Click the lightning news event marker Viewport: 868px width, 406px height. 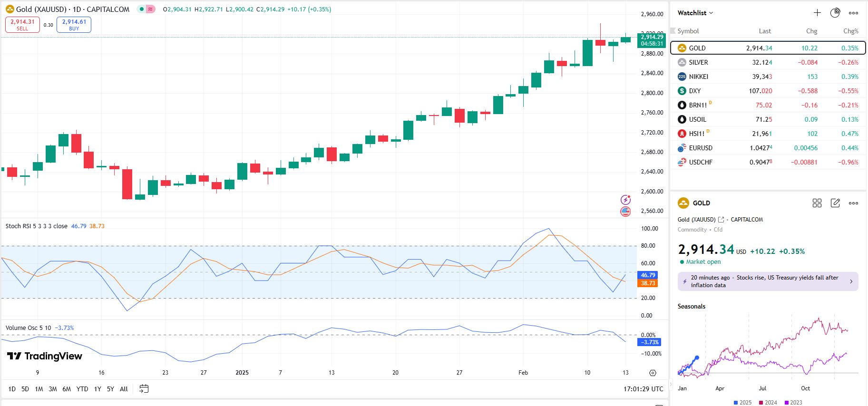point(625,200)
